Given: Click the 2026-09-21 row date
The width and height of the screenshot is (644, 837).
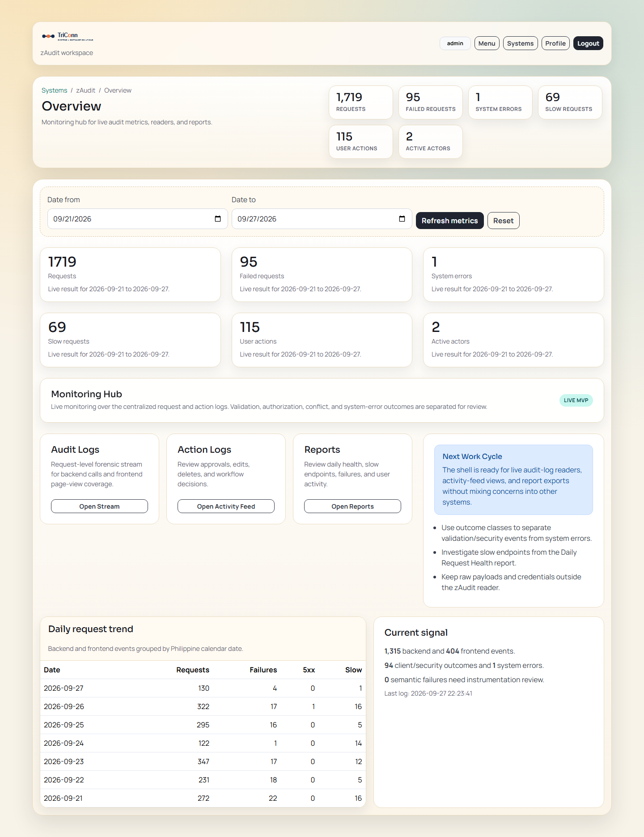Looking at the screenshot, I should coord(63,799).
